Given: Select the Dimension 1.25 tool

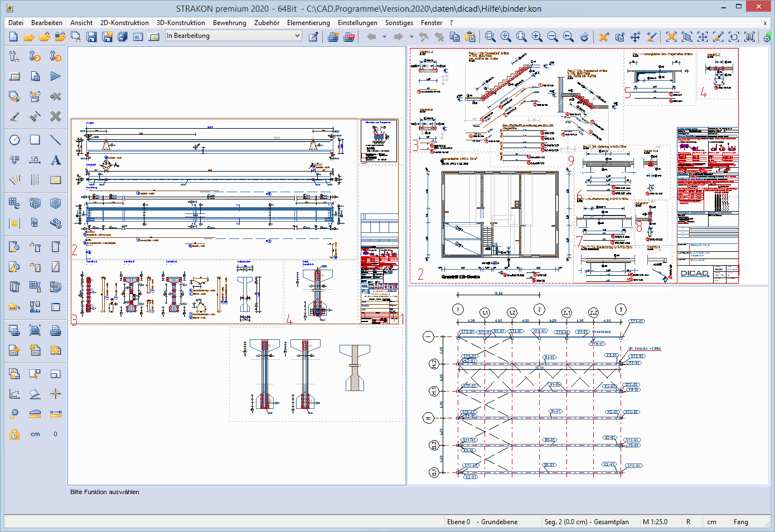Looking at the screenshot, I should coord(35,160).
